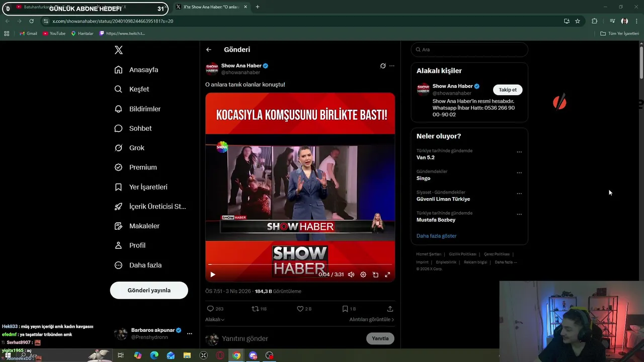Image resolution: width=644 pixels, height=362 pixels.
Task: Open Premium page
Action: click(x=135, y=167)
